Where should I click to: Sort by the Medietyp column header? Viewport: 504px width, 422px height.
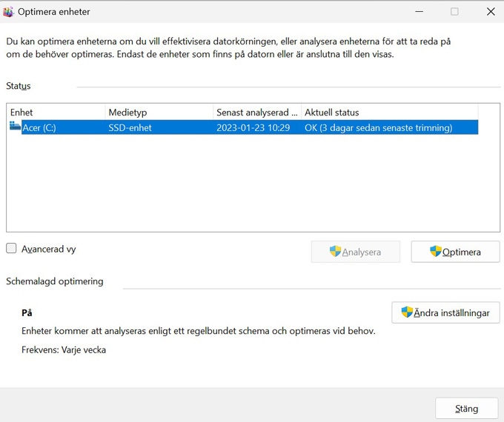(159, 113)
